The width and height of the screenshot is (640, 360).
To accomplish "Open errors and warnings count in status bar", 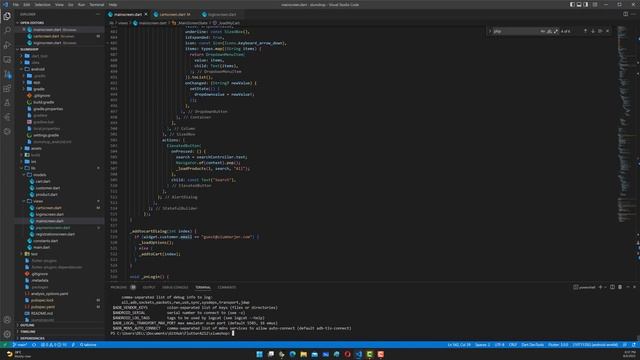I will [53, 345].
